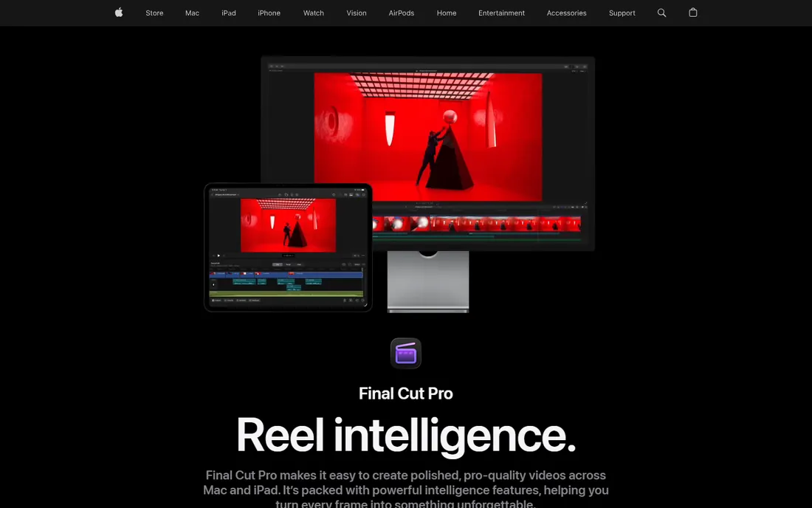The width and height of the screenshot is (812, 508).
Task: Click the Apple logo icon
Action: (119, 13)
